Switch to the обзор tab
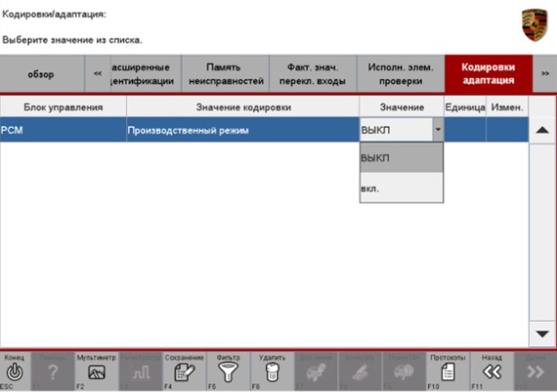The image size is (557, 392). pyautogui.click(x=40, y=74)
